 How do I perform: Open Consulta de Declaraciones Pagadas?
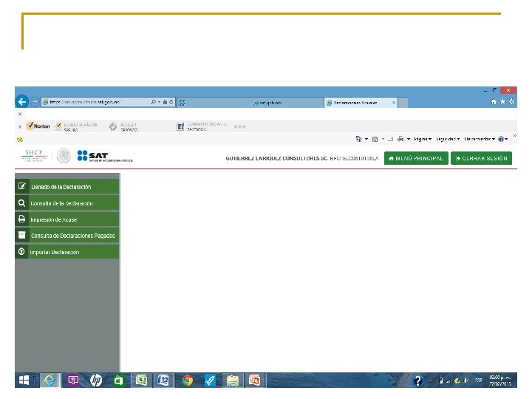coord(66,236)
